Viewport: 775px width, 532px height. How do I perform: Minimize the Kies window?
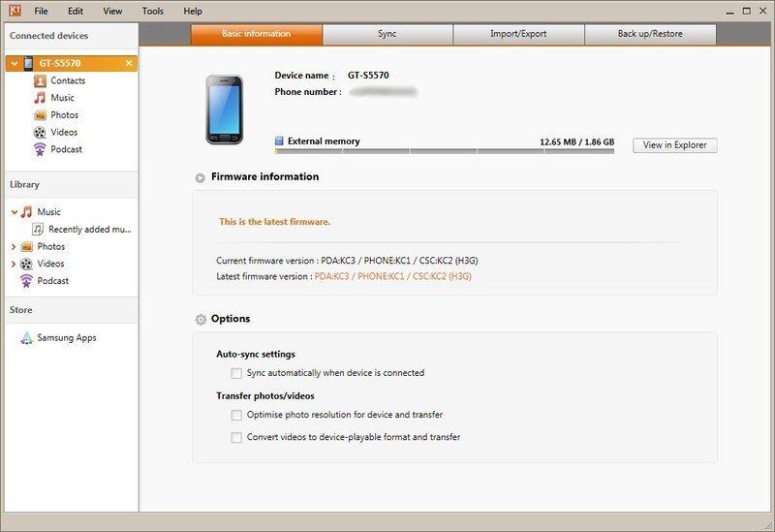coord(730,12)
